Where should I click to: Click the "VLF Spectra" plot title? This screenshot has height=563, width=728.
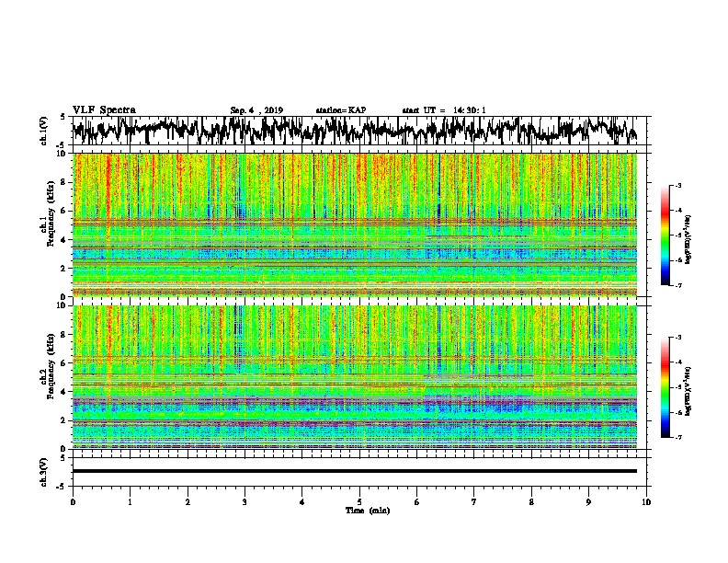point(104,109)
